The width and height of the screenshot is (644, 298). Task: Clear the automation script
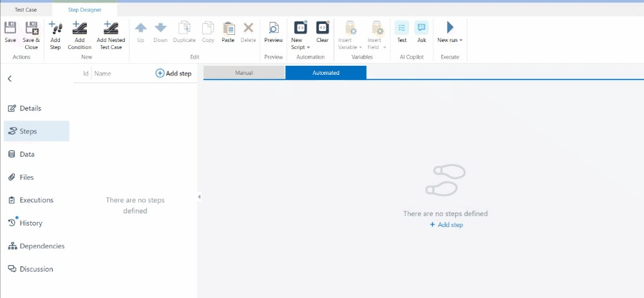coord(322,28)
